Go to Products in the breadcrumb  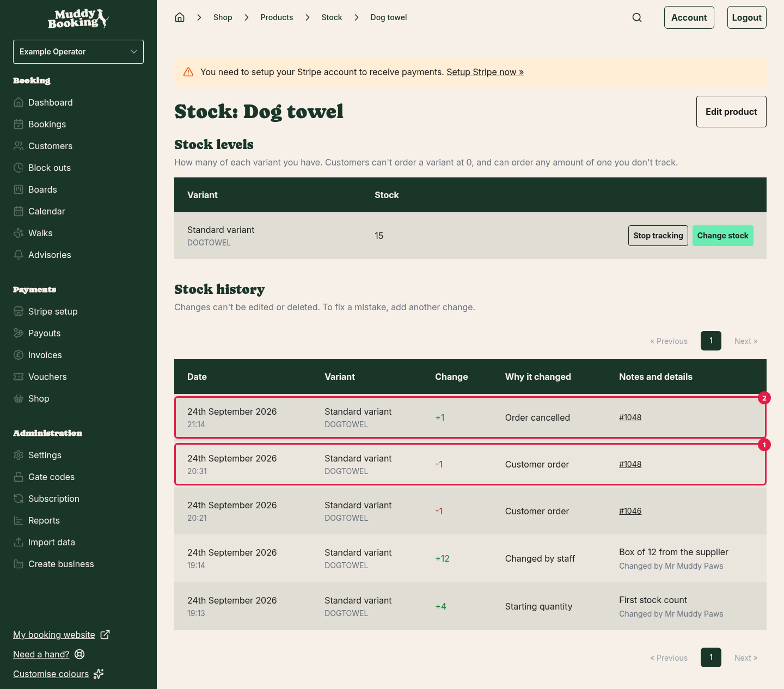pyautogui.click(x=277, y=17)
